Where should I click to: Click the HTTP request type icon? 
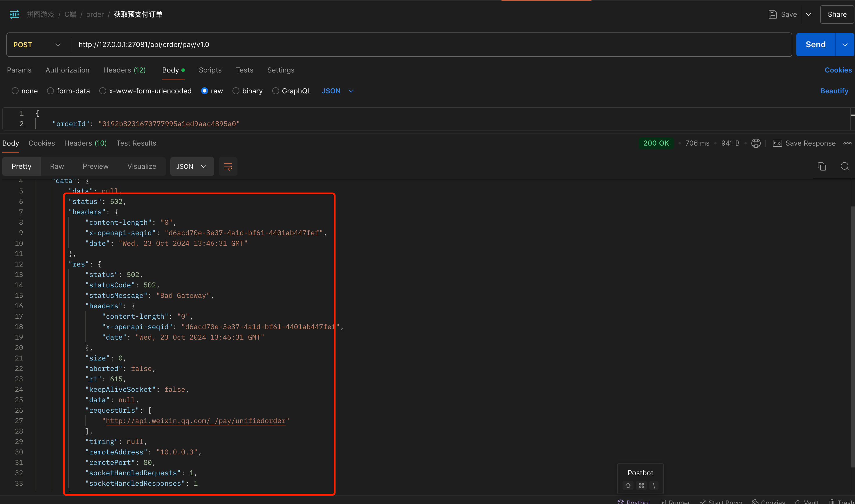(x=14, y=14)
